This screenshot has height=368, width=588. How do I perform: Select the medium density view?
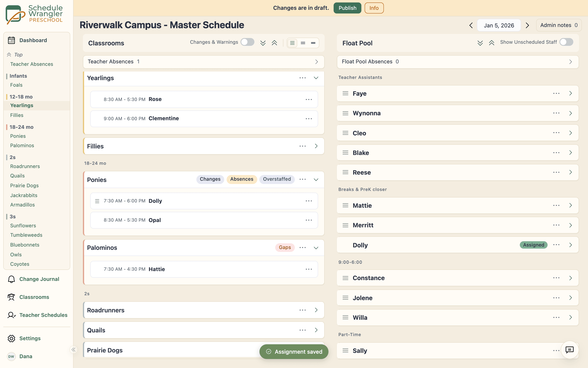pos(303,43)
